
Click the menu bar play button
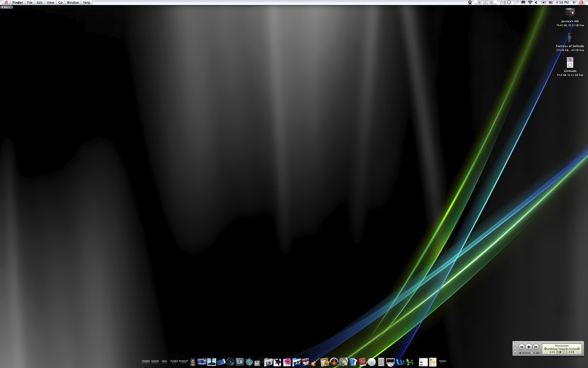pyautogui.click(x=485, y=3)
